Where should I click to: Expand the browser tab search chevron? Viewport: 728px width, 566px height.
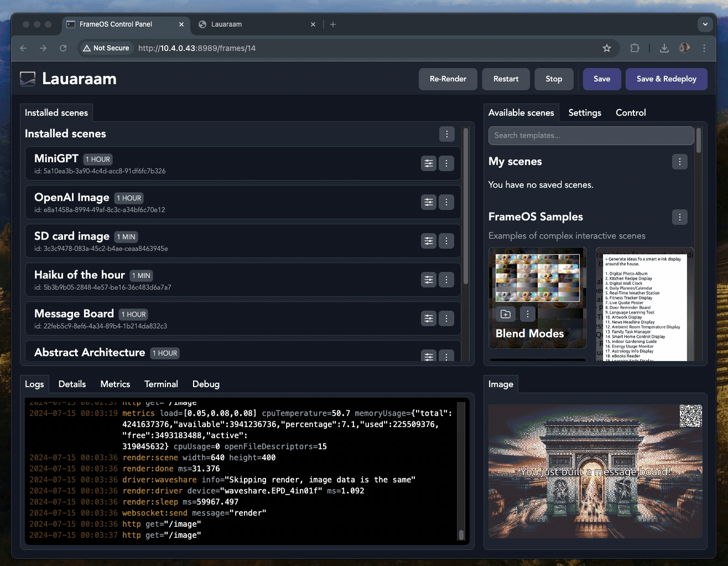(704, 24)
